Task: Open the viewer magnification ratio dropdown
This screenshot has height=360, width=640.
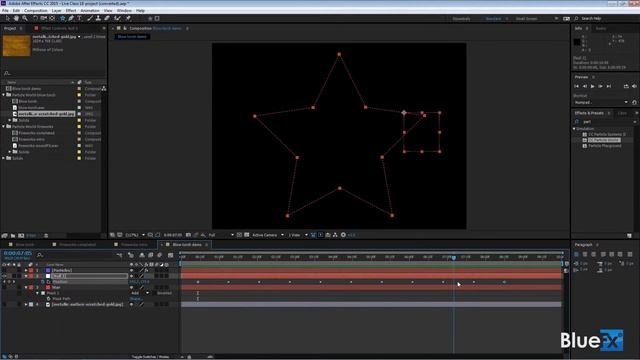Action: pos(135,235)
